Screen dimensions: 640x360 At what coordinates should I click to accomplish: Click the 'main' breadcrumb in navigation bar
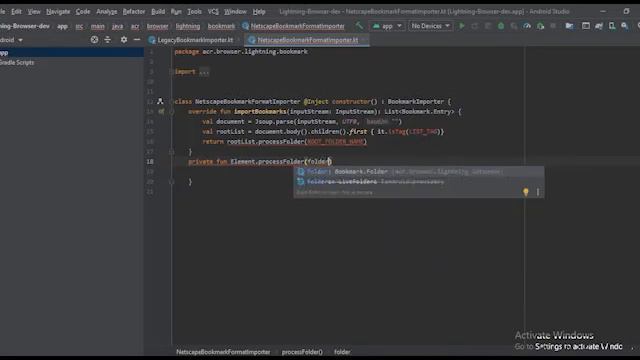pyautogui.click(x=98, y=26)
